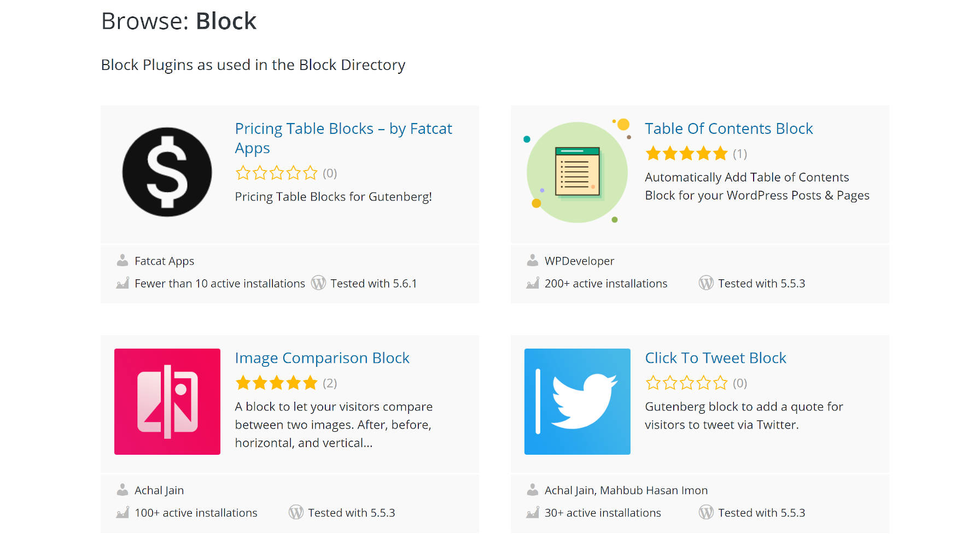980x551 pixels.
Task: Click the first star under Pricing Table Blocks
Action: pyautogui.click(x=242, y=173)
